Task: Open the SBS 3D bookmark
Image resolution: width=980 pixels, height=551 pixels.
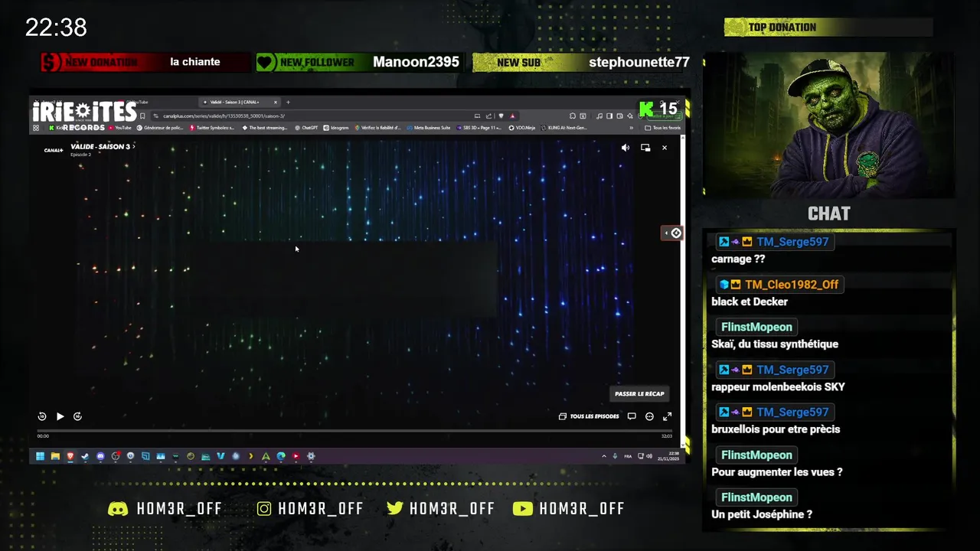Action: tap(479, 128)
